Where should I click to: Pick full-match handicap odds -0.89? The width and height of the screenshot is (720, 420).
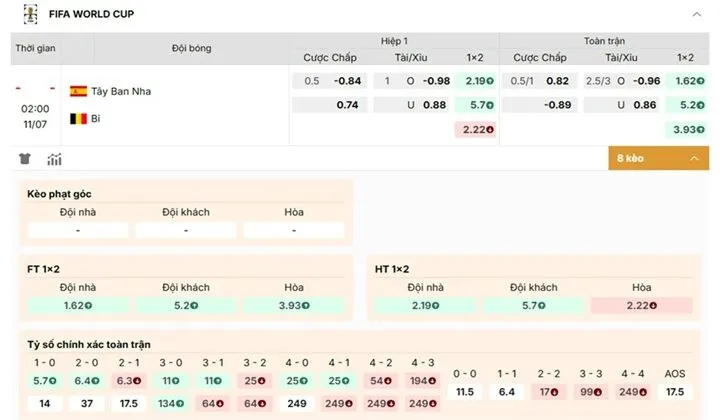pos(540,105)
